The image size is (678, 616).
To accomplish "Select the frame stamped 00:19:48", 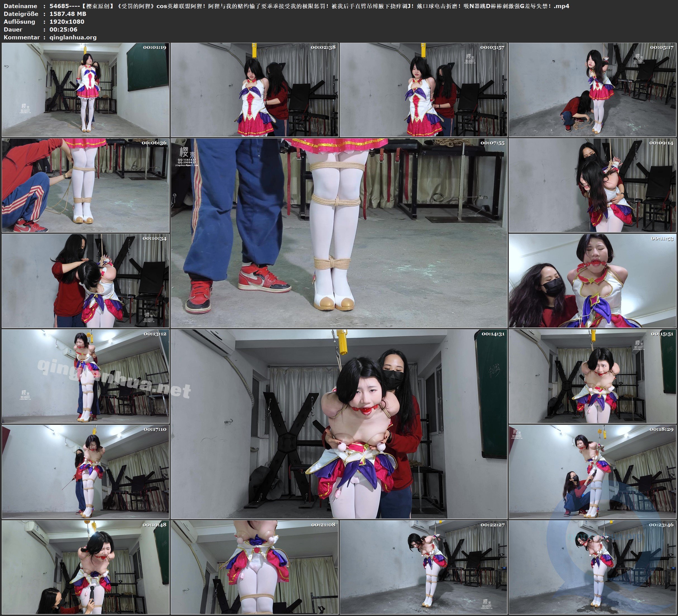I will point(85,567).
